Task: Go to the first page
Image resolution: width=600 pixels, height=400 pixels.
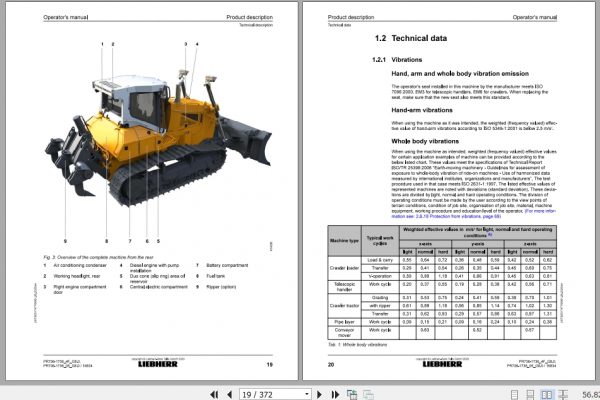Action: tap(214, 394)
